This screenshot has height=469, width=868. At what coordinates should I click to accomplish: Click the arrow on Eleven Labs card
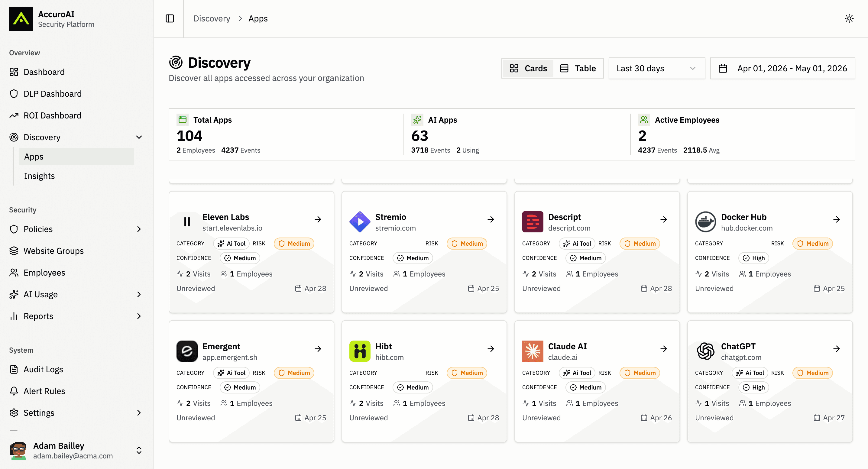tap(318, 219)
